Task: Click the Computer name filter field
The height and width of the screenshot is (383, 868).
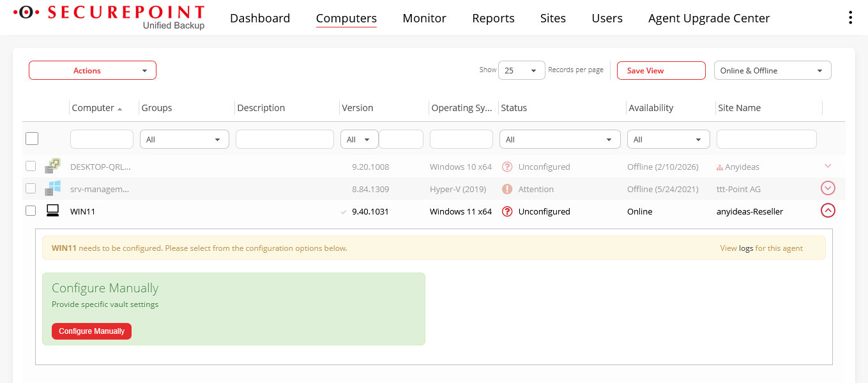Action: click(102, 139)
